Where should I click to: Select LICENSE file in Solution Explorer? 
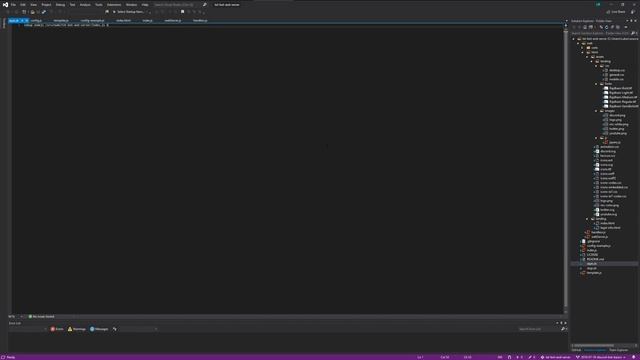click(592, 255)
